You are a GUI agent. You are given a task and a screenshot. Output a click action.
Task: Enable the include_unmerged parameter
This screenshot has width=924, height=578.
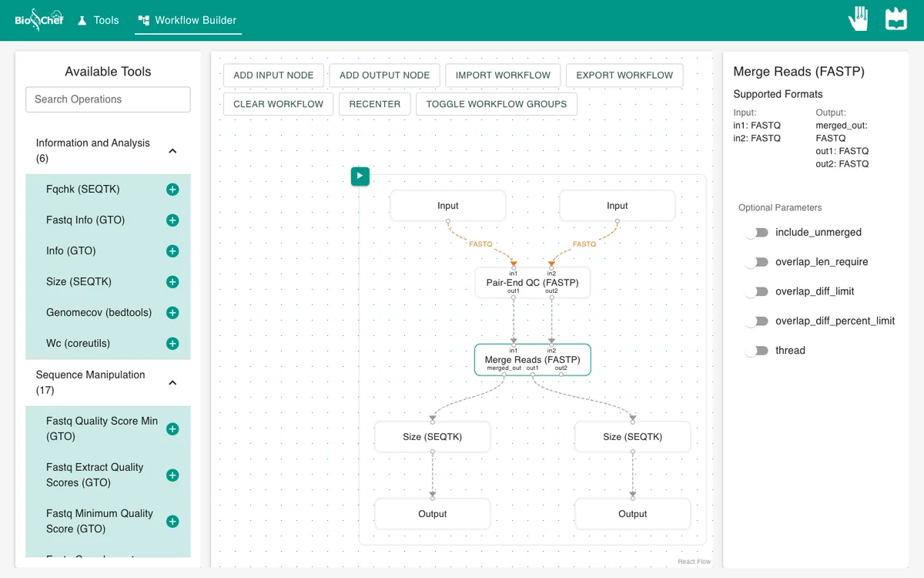point(756,233)
